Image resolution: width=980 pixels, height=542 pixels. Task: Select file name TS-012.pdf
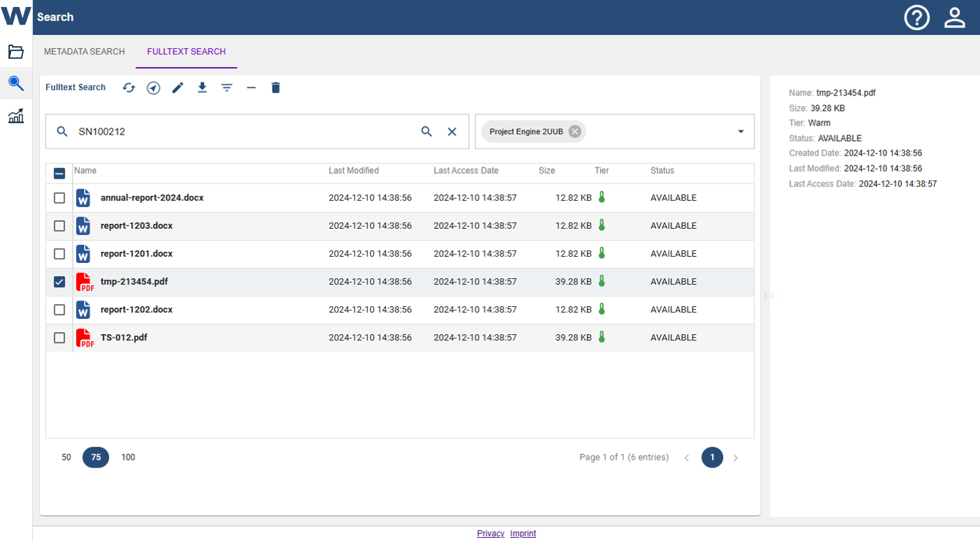pos(124,338)
